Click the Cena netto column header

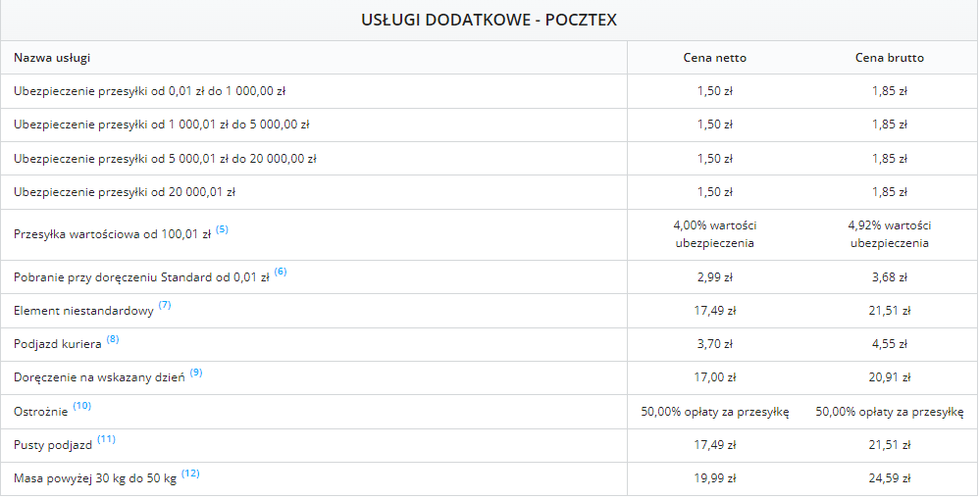(714, 58)
